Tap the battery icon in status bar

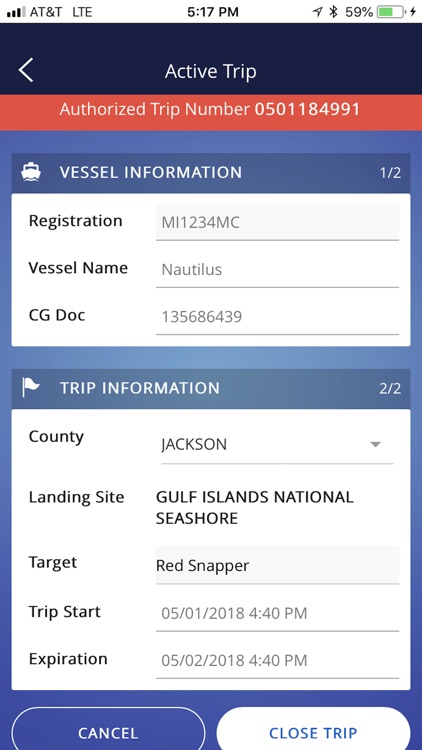tap(390, 12)
